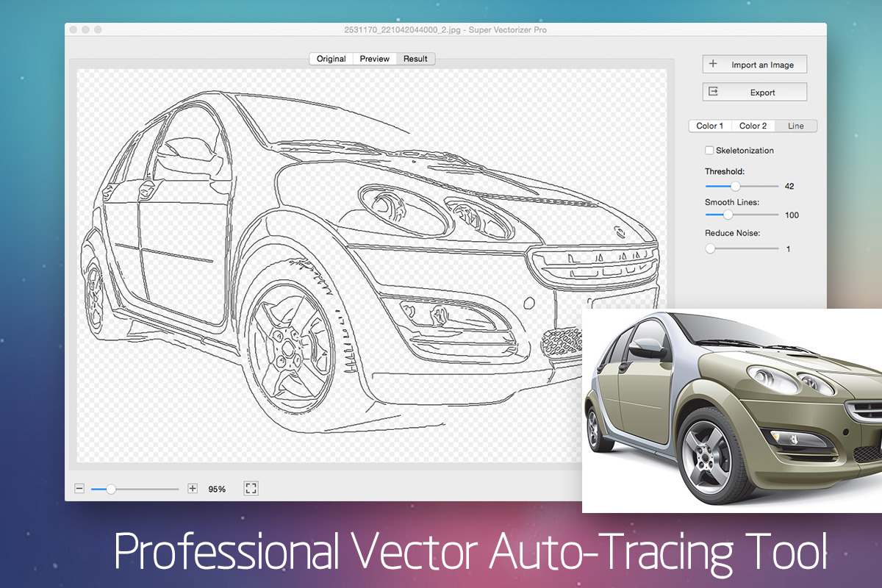Click the Export button
882x588 pixels.
tap(754, 93)
